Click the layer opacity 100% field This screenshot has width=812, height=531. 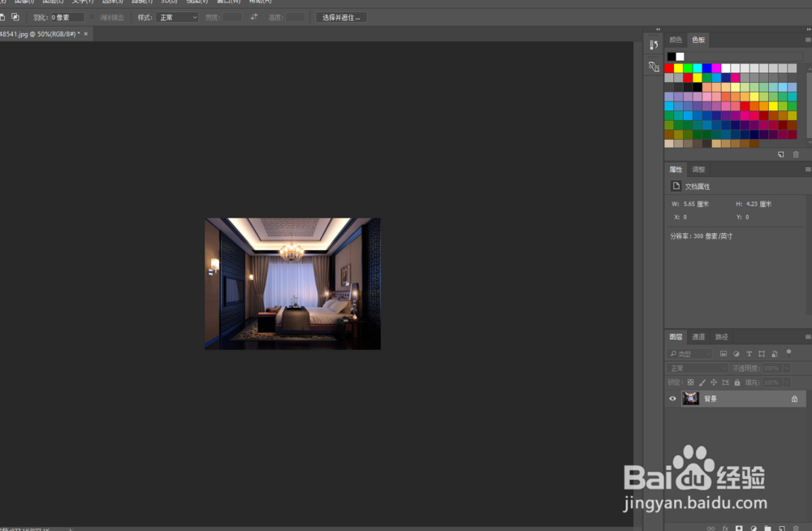pyautogui.click(x=771, y=369)
